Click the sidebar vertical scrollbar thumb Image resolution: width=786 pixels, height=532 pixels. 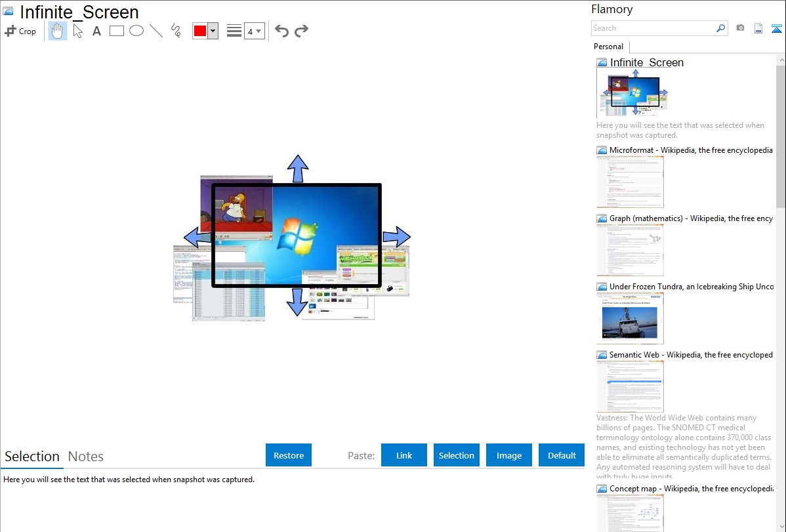coord(781,136)
